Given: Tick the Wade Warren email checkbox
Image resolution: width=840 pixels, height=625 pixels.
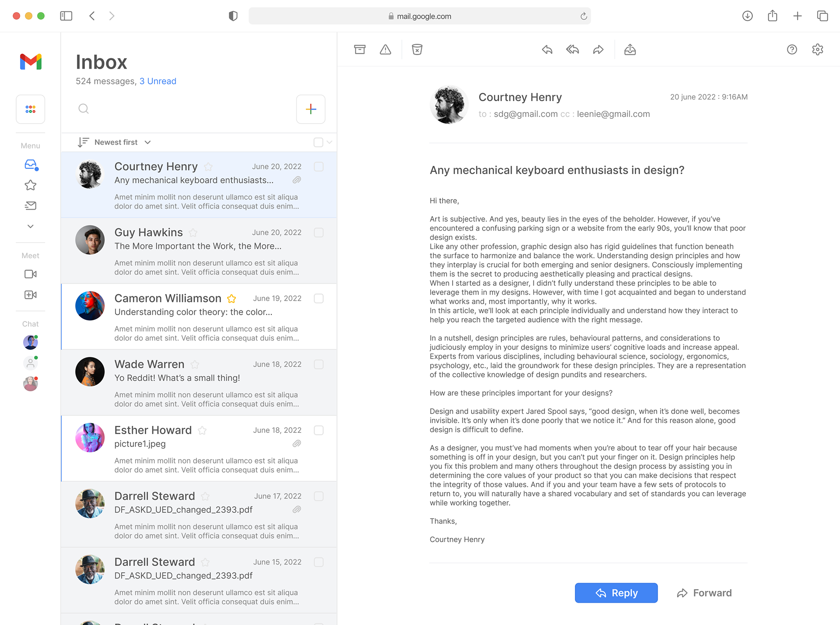Looking at the screenshot, I should click(318, 365).
